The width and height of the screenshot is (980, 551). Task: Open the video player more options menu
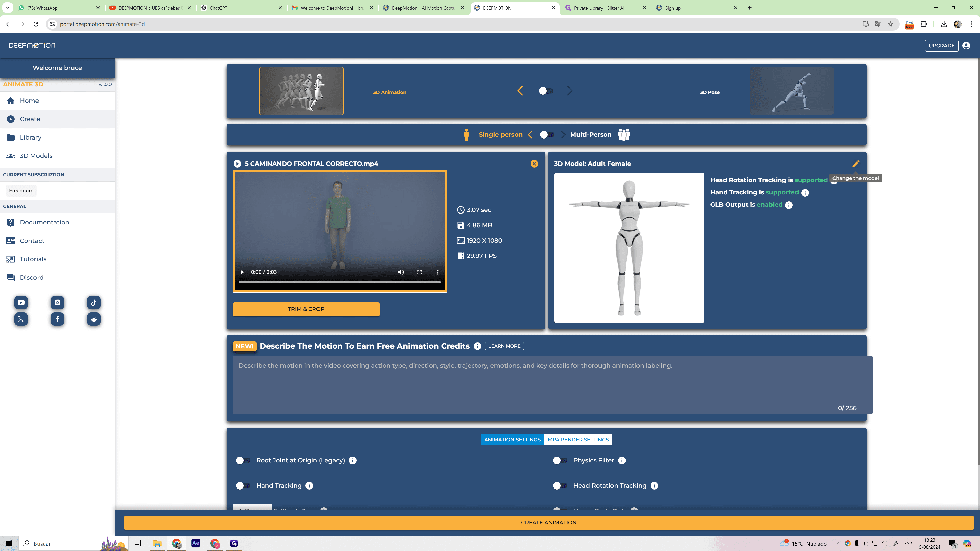tap(438, 272)
